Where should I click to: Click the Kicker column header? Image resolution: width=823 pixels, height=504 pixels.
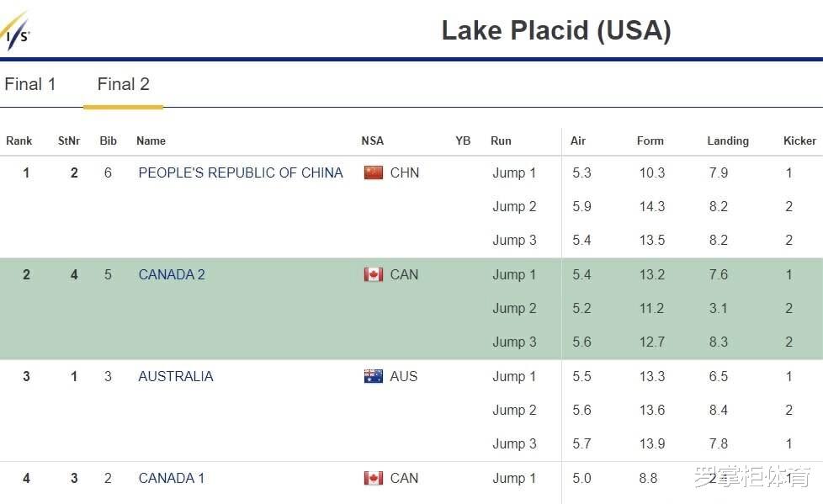click(799, 141)
